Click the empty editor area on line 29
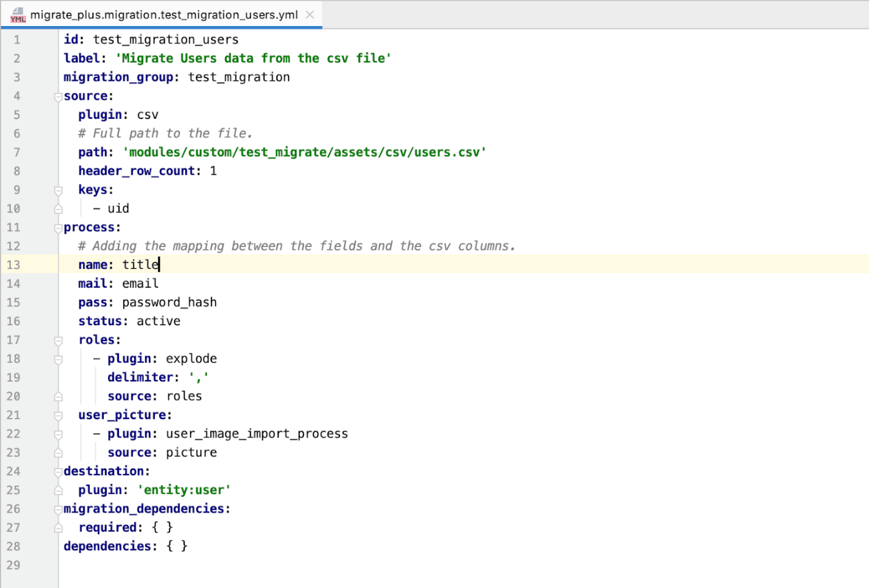 [243, 565]
